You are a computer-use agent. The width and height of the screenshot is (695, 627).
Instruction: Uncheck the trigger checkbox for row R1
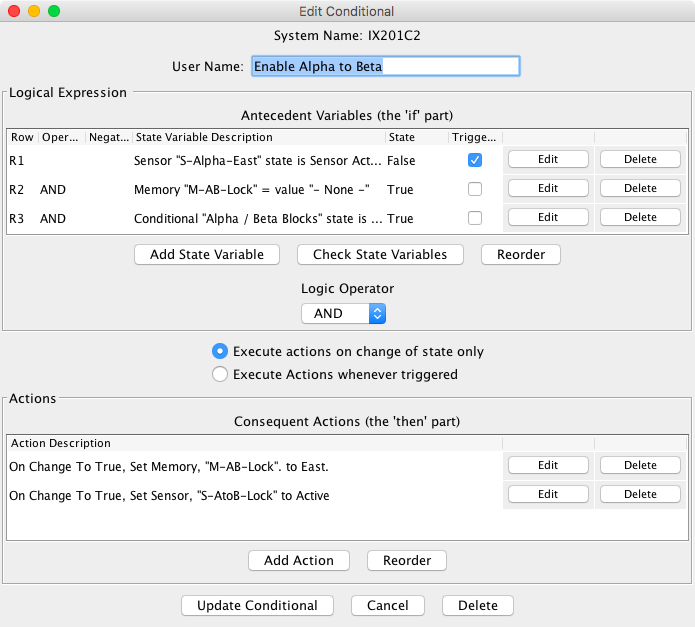[x=475, y=160]
